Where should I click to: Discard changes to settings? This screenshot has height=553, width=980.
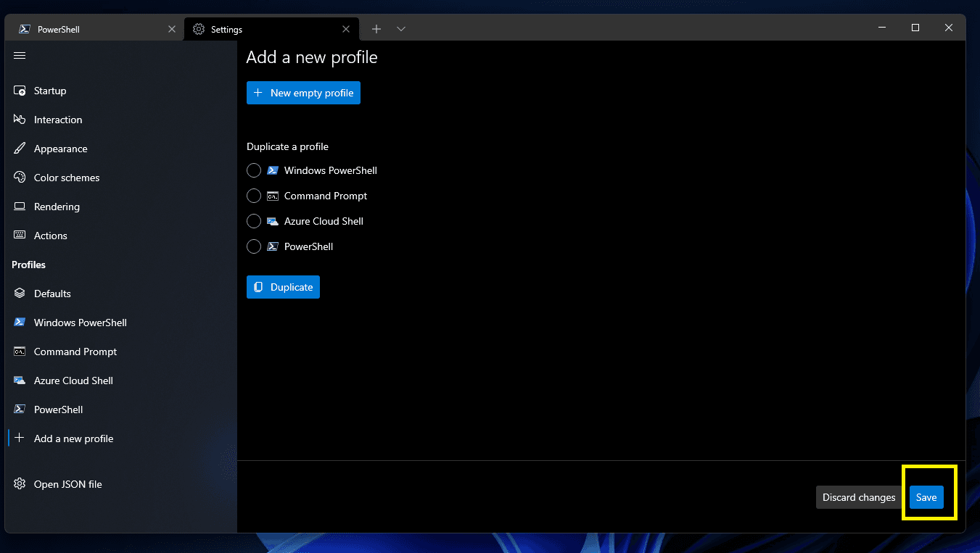point(859,497)
